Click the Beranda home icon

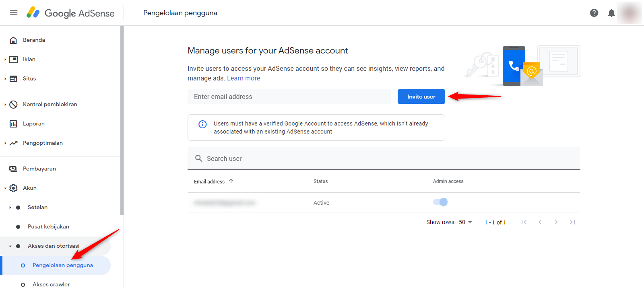[x=13, y=40]
